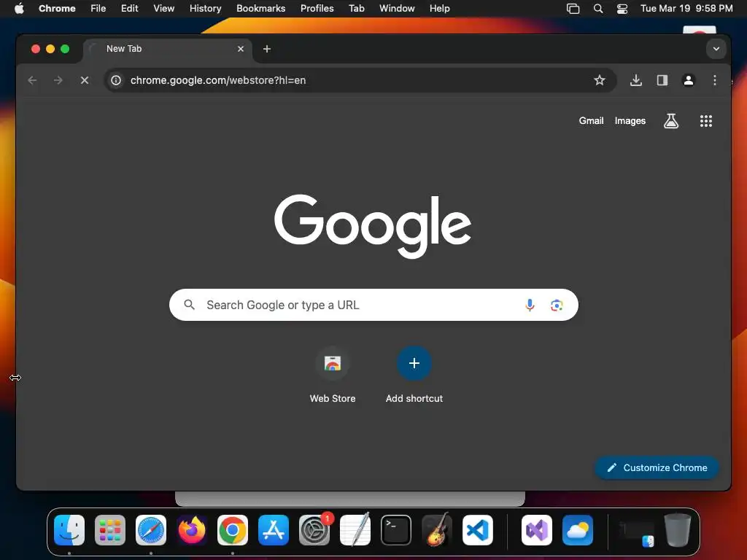Open App Store from the Dock

tap(274, 530)
